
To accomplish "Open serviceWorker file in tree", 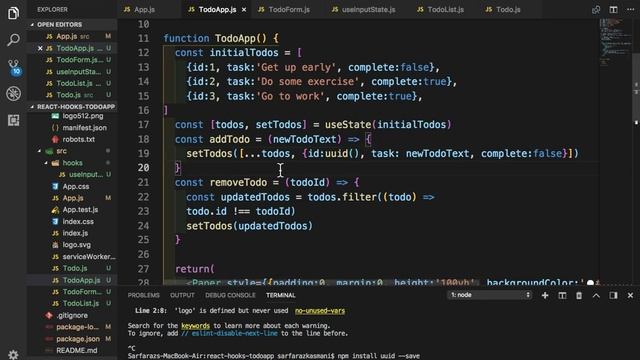I will tap(73, 256).
